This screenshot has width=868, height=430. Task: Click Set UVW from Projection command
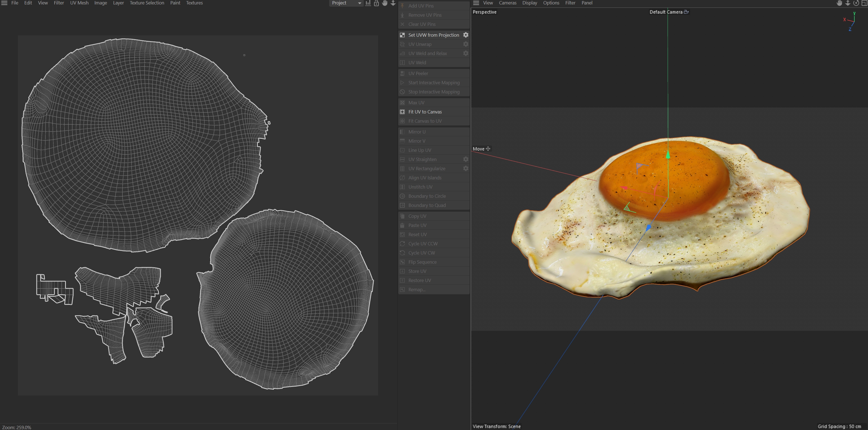433,35
